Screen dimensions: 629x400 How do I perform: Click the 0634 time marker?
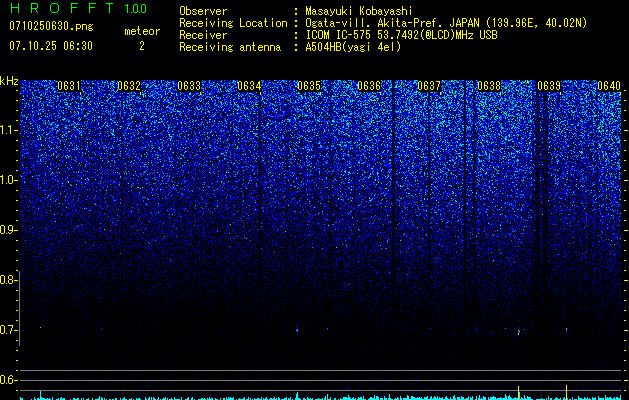tap(249, 86)
